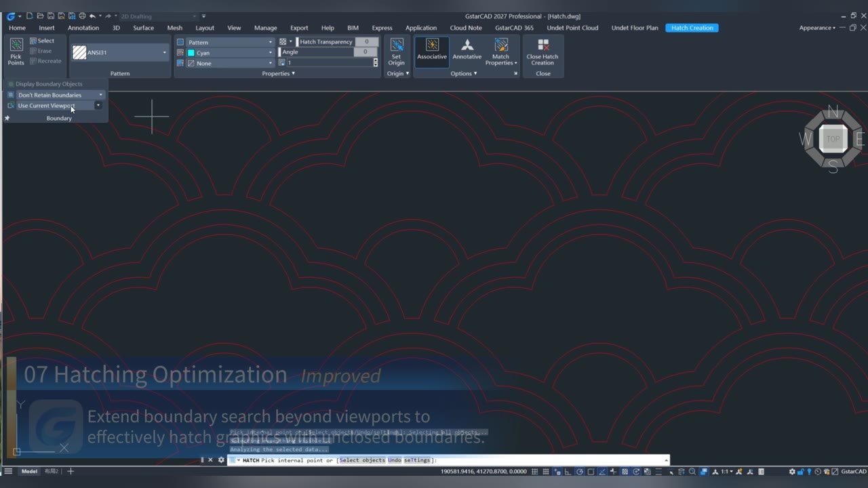Click the magnifier icon in status bar

click(x=692, y=471)
